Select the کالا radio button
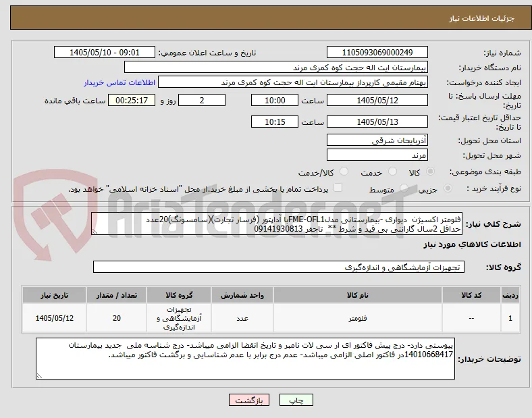Image resolution: width=532 pixels, height=418 pixels. click(x=430, y=172)
